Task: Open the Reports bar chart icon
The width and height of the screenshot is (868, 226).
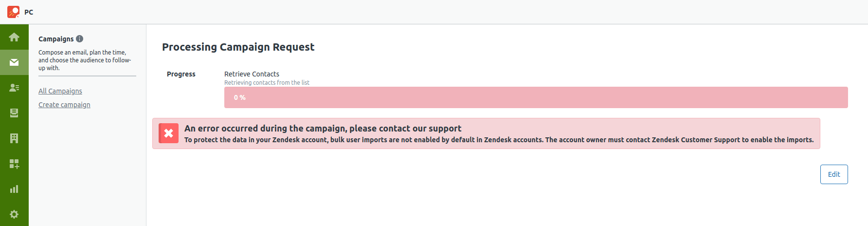Action: (14, 189)
